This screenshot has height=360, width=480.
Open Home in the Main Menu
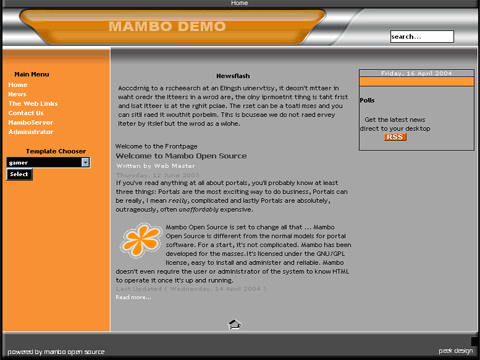[18, 85]
